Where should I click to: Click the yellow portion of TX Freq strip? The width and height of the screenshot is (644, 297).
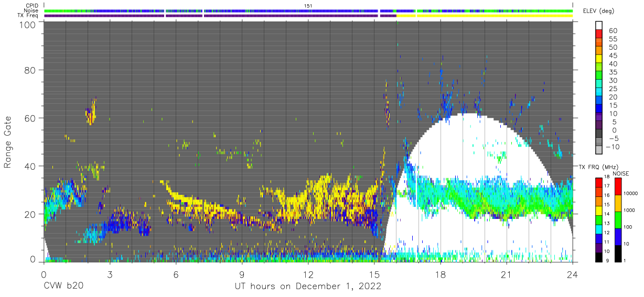click(x=485, y=16)
